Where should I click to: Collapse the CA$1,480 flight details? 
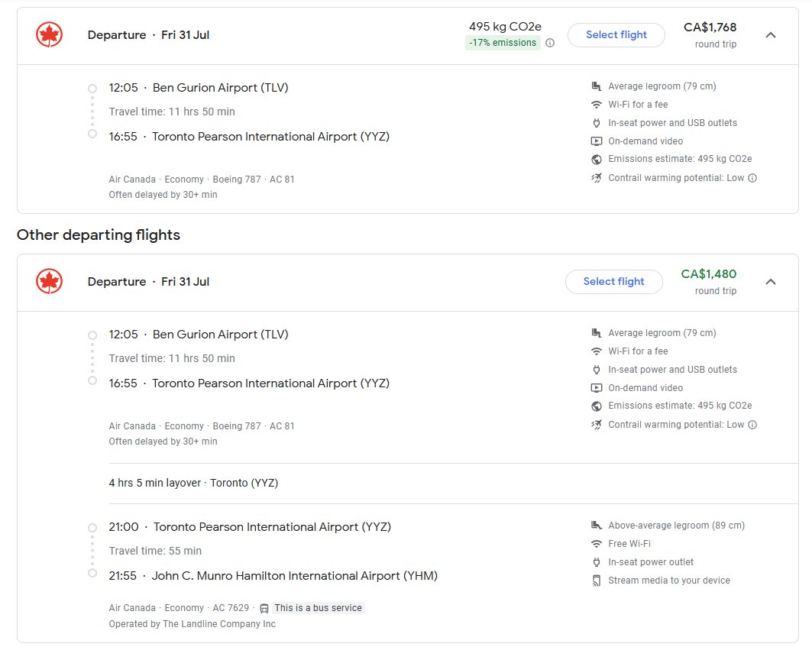[x=771, y=282]
